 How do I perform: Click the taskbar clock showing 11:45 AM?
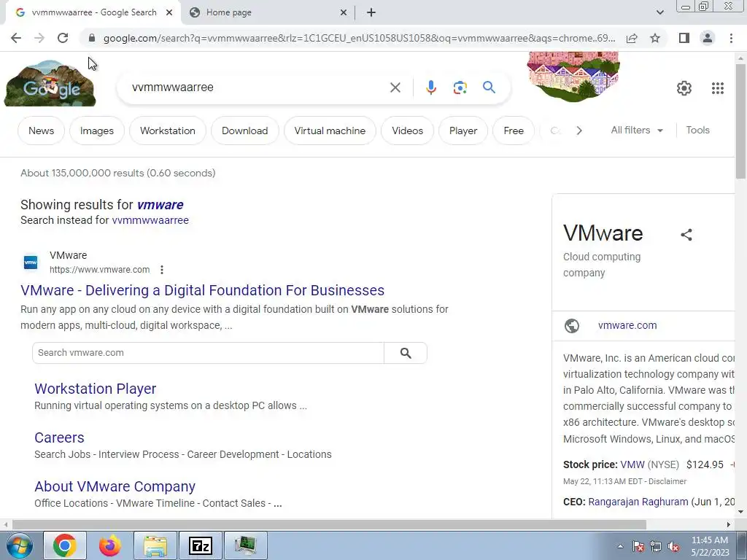(x=710, y=546)
